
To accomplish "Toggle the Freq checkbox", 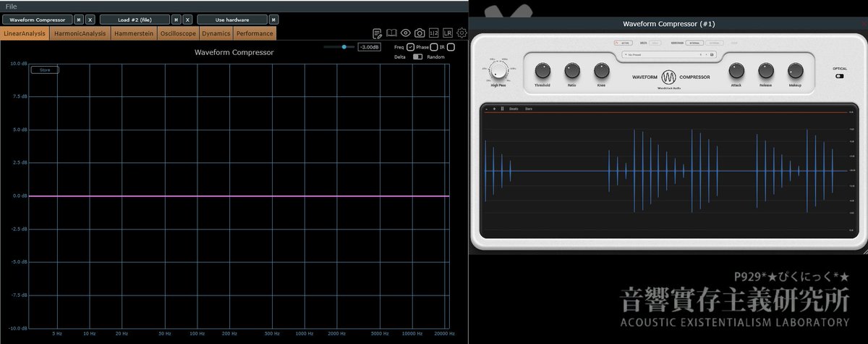I will point(410,47).
